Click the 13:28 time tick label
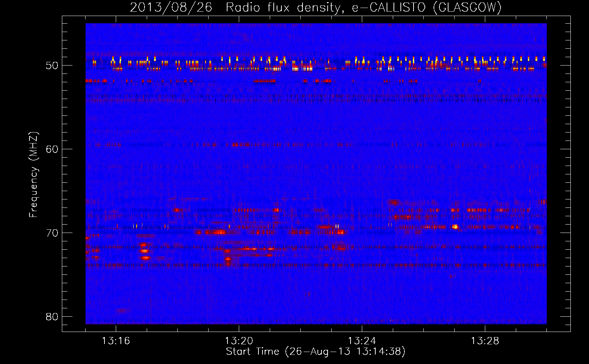This screenshot has width=589, height=364. point(485,341)
